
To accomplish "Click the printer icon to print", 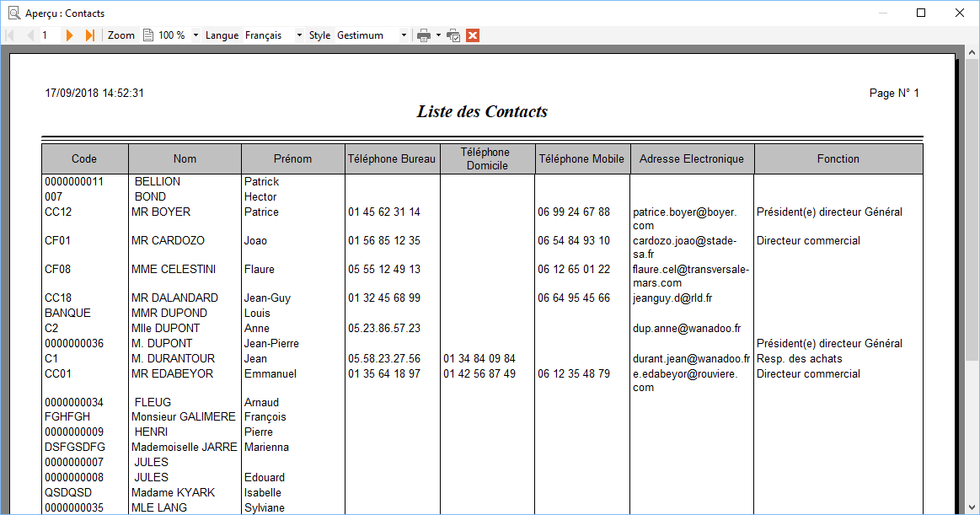I will 424,35.
